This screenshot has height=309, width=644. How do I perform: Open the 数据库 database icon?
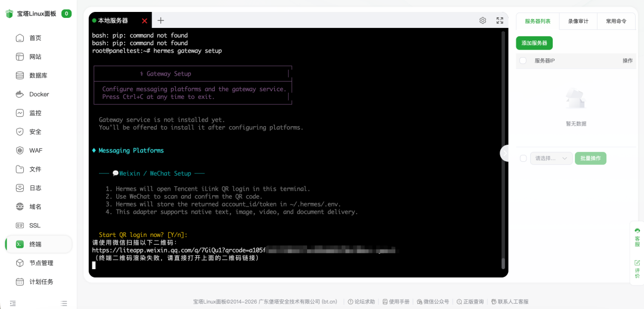pyautogui.click(x=20, y=76)
